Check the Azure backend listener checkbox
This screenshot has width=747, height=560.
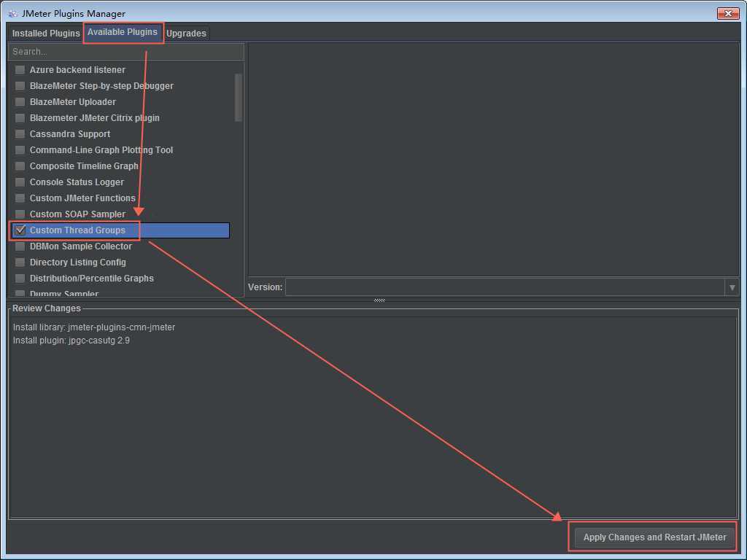pos(20,70)
